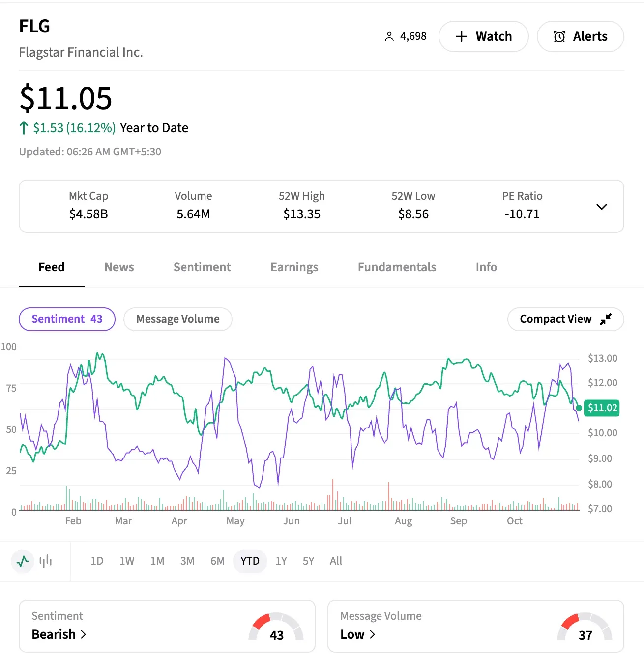Open the News tab
This screenshot has width=644, height=672.
[119, 267]
